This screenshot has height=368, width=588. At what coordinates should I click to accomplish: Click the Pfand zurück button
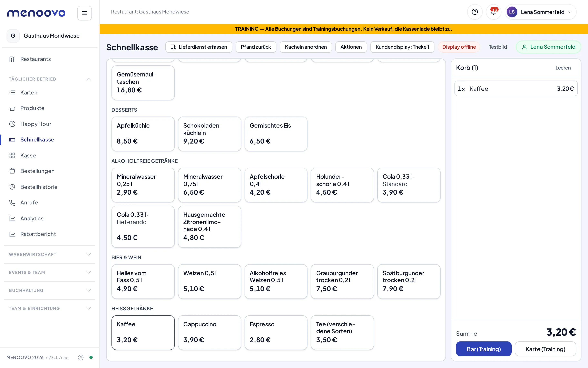click(x=256, y=47)
